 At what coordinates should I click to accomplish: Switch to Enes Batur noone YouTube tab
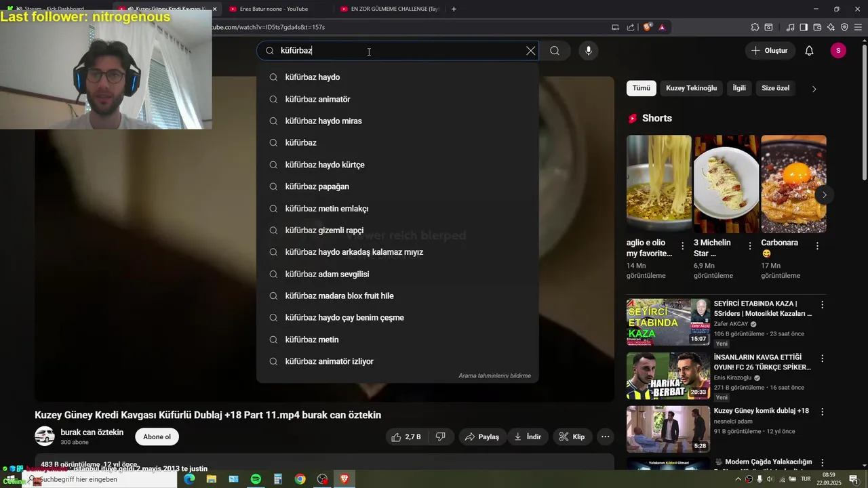[275, 9]
